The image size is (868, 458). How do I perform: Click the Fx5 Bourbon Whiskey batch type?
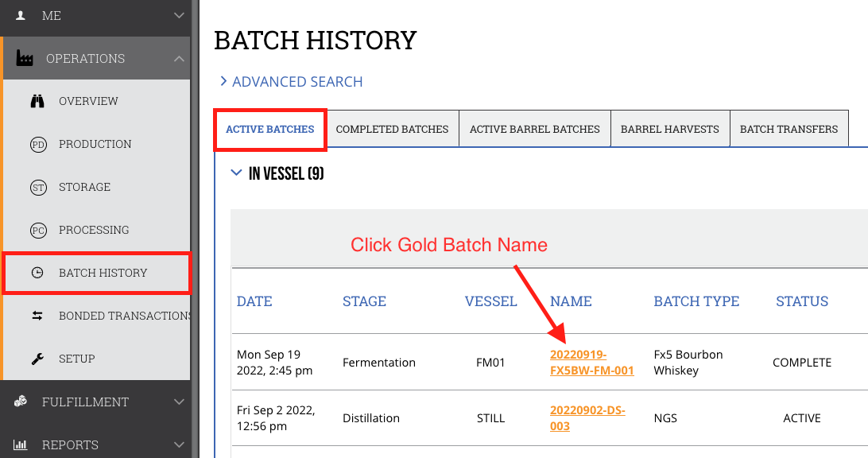click(x=688, y=363)
